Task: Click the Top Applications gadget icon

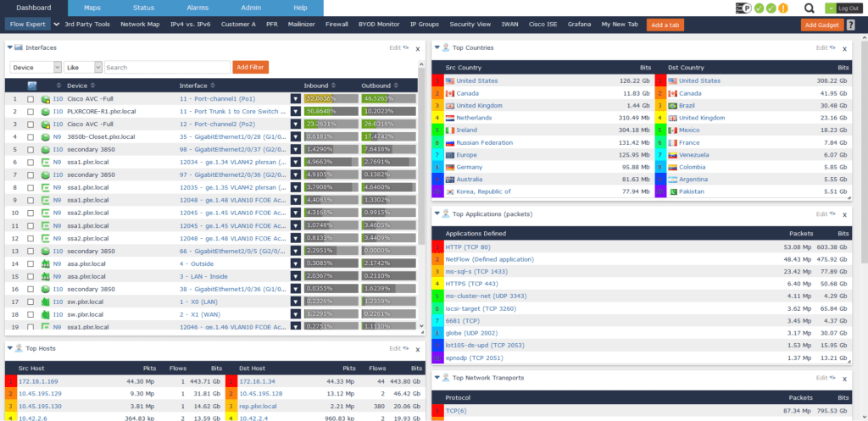Action: (446, 213)
